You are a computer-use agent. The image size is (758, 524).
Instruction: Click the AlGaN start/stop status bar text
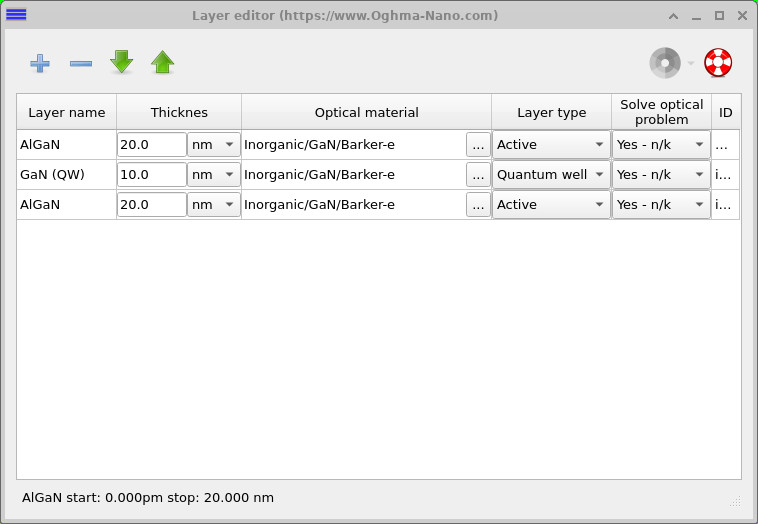[148, 497]
